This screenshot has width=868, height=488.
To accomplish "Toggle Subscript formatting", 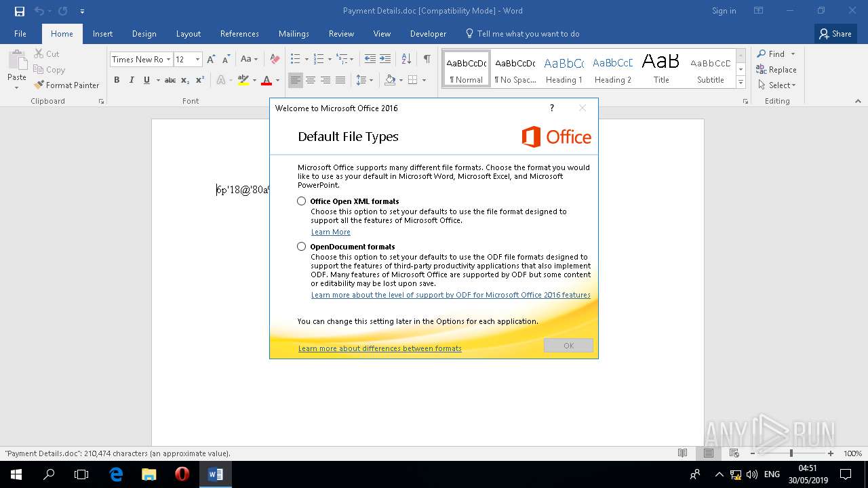I will coord(185,80).
